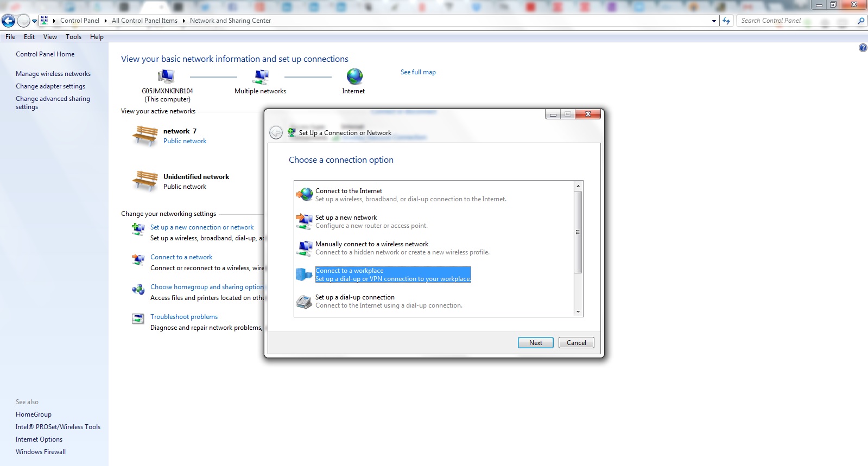Open Windows Firewall link

(41, 452)
